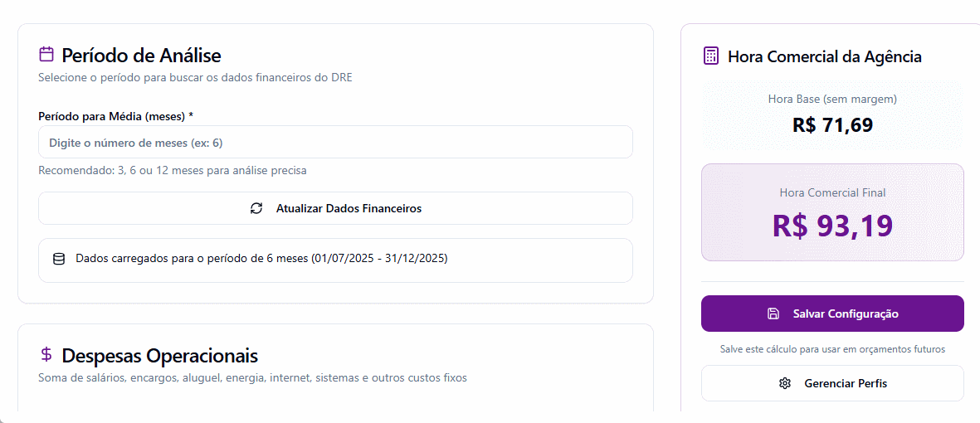Click the calendar icon beside Período de Análise

pos(46,55)
